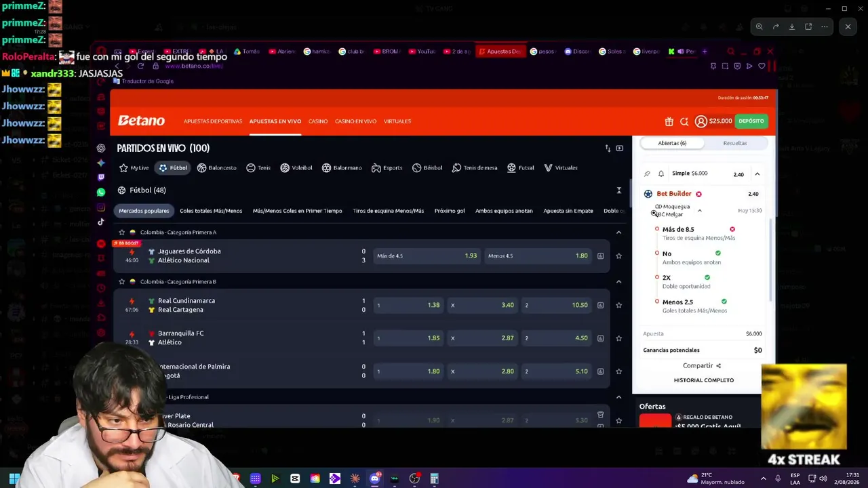Viewport: 868px width, 488px height.
Task: Click the Windows Start button
Action: (14, 479)
